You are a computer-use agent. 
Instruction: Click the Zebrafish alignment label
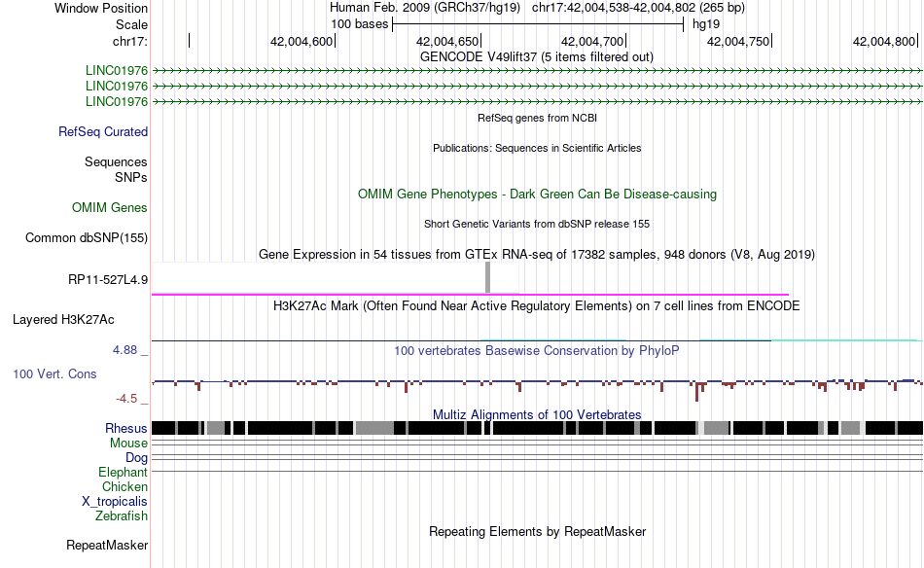[122, 516]
